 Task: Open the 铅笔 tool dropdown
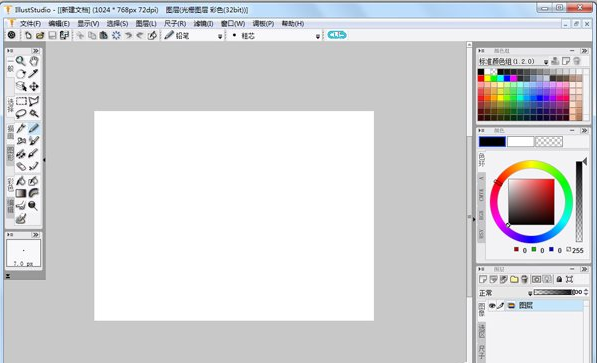pos(220,36)
